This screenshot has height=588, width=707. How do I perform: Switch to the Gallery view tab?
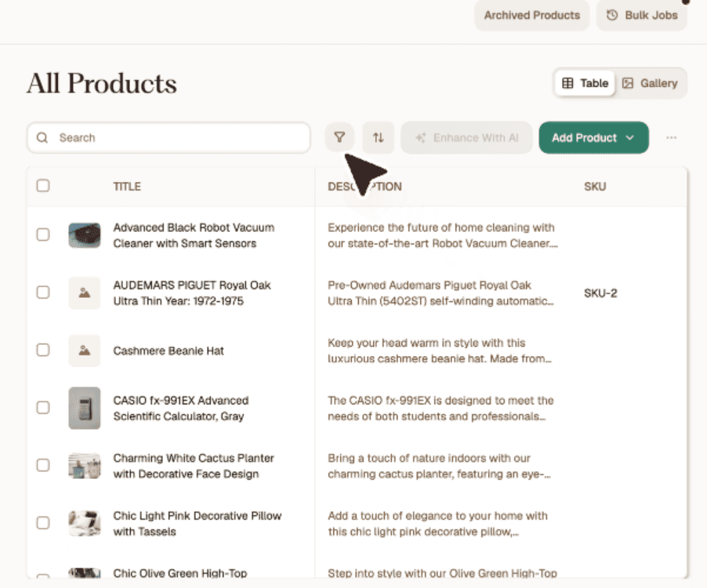click(x=650, y=83)
